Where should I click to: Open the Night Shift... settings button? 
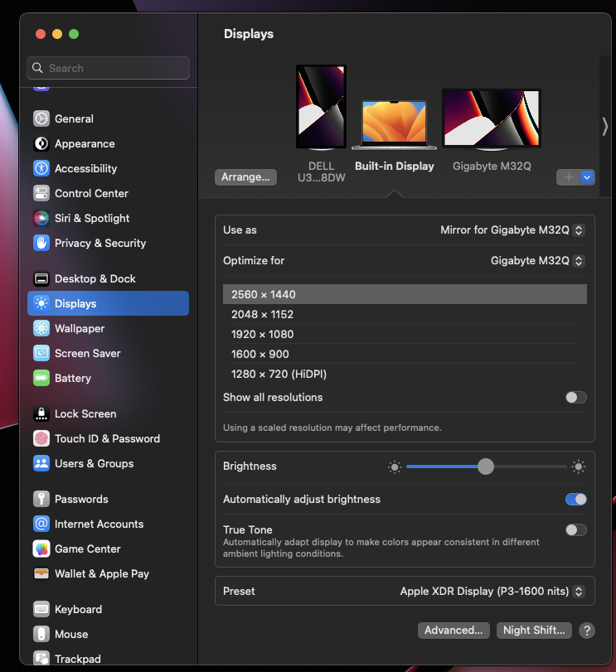534,631
